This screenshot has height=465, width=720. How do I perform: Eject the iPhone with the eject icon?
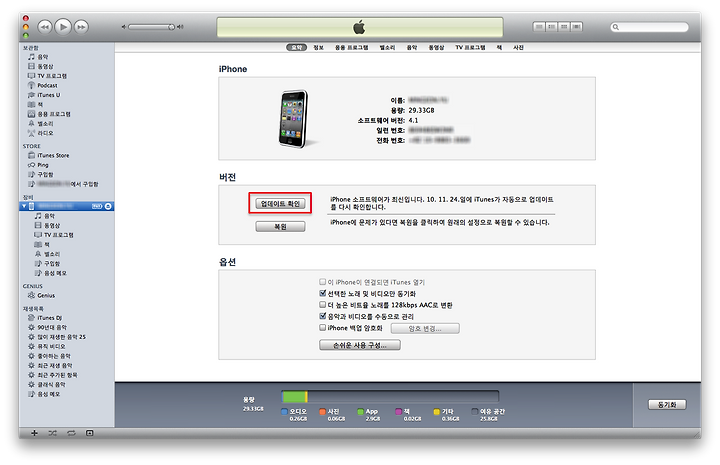point(108,207)
